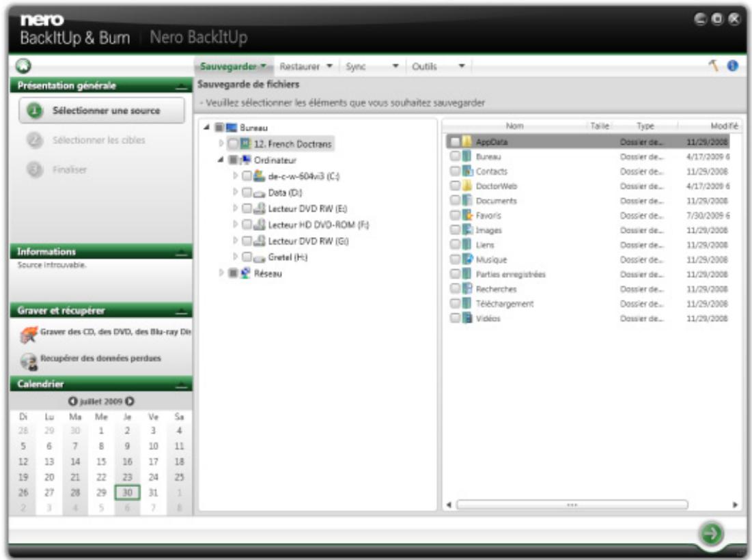This screenshot has width=752, height=560.
Task: Click the Réseau network icon
Action: point(246,273)
